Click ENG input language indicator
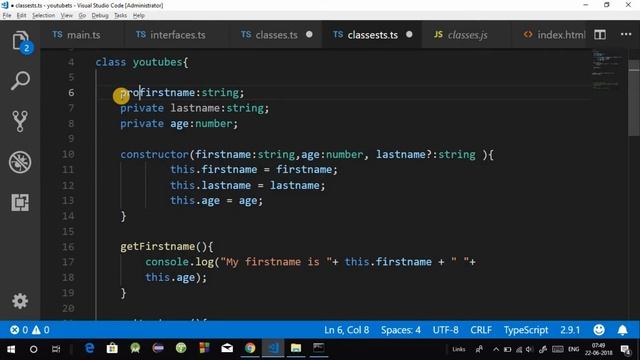Screen dimensions: 640x360 click(x=573, y=349)
